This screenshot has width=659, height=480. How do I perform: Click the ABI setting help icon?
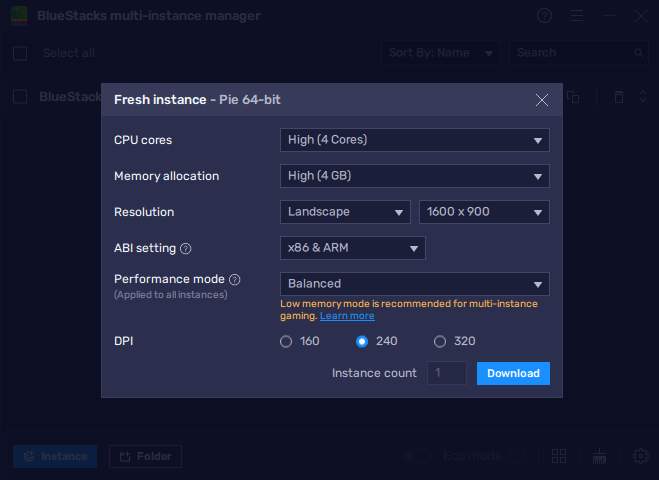[185, 249]
